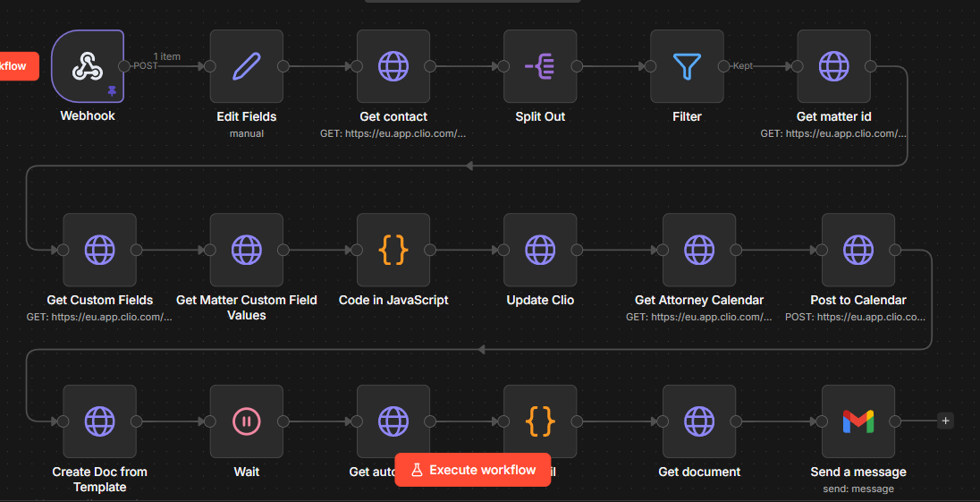This screenshot has height=502, width=980.
Task: Click the Filter node Kept output connector
Action: click(x=723, y=66)
